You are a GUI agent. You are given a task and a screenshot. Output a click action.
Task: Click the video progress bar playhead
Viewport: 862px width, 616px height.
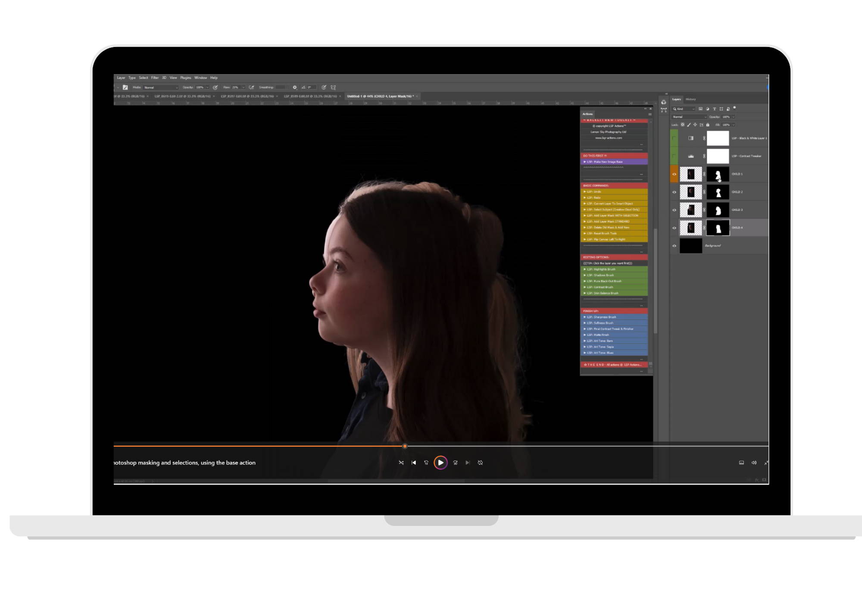click(x=405, y=447)
